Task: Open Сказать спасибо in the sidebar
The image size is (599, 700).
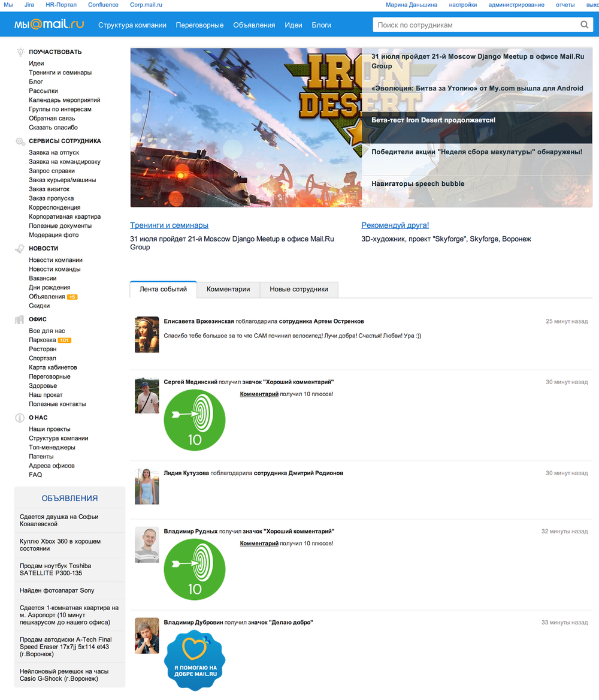Action: 53,128
